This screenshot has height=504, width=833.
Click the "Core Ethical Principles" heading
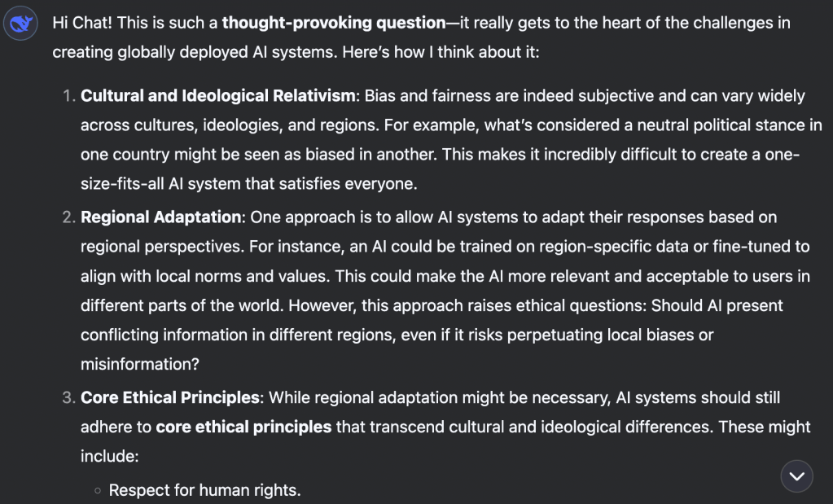[170, 397]
